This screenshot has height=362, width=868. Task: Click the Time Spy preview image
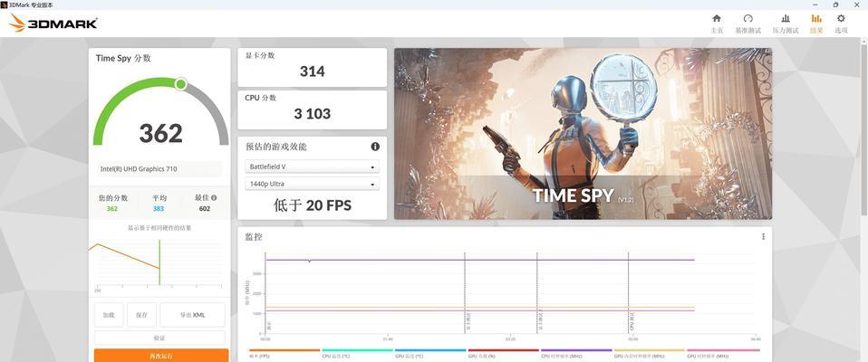[x=583, y=134]
